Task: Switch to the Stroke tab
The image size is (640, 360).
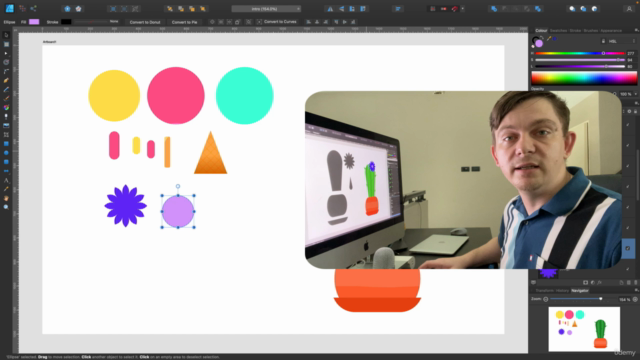Action: (575, 31)
